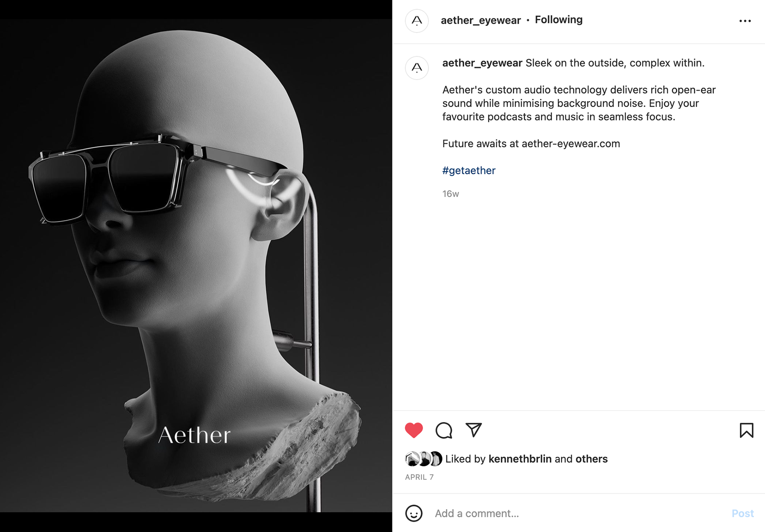Click the Aether avatar beside the caption
765x532 pixels.
click(x=417, y=68)
